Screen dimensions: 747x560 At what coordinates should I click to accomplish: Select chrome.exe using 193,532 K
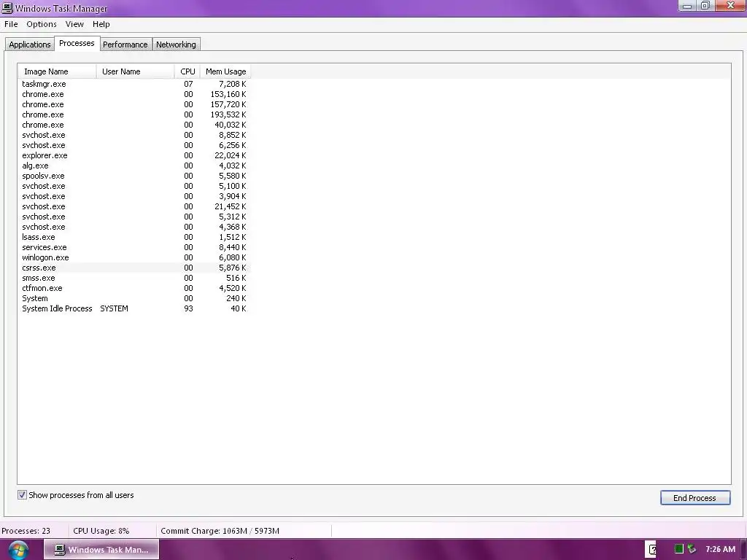point(134,114)
